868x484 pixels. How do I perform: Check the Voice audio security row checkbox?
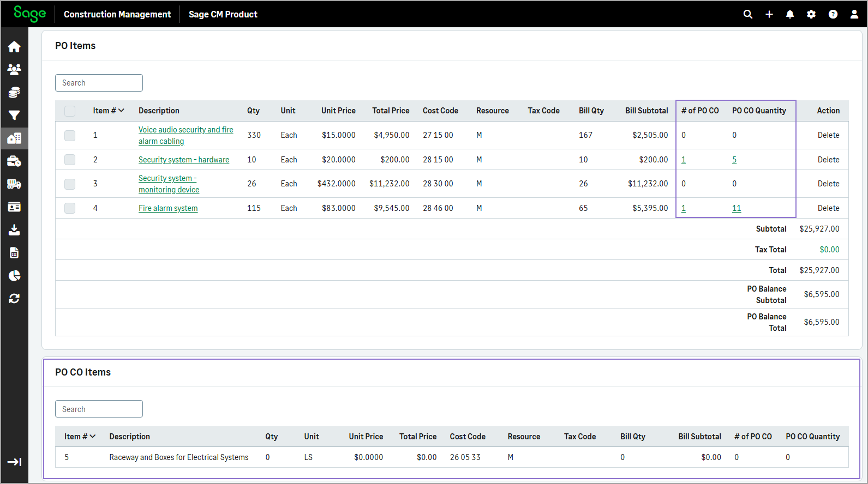pyautogui.click(x=70, y=136)
